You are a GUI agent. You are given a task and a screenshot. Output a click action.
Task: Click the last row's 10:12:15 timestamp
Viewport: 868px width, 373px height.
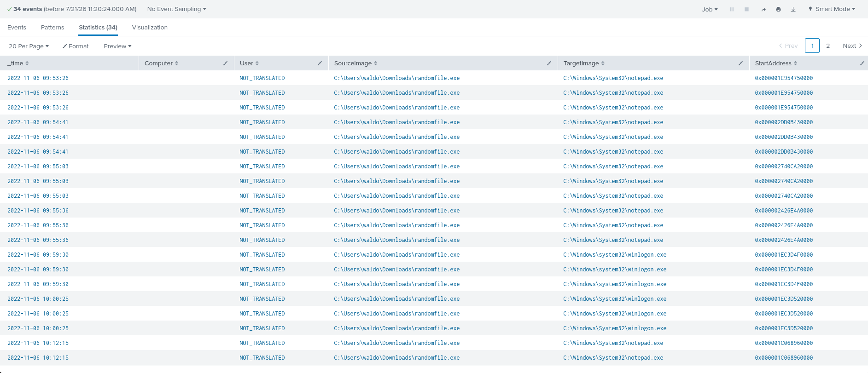pos(38,358)
